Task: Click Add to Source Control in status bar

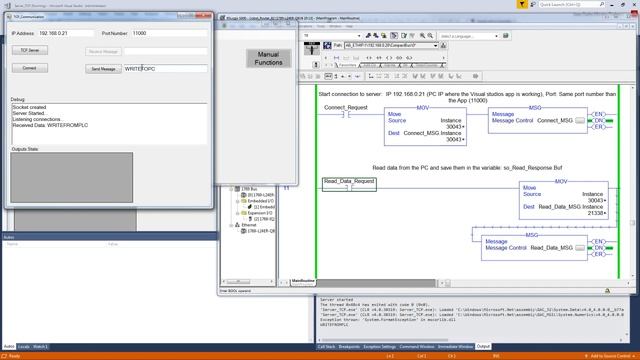Action: (x=611, y=356)
